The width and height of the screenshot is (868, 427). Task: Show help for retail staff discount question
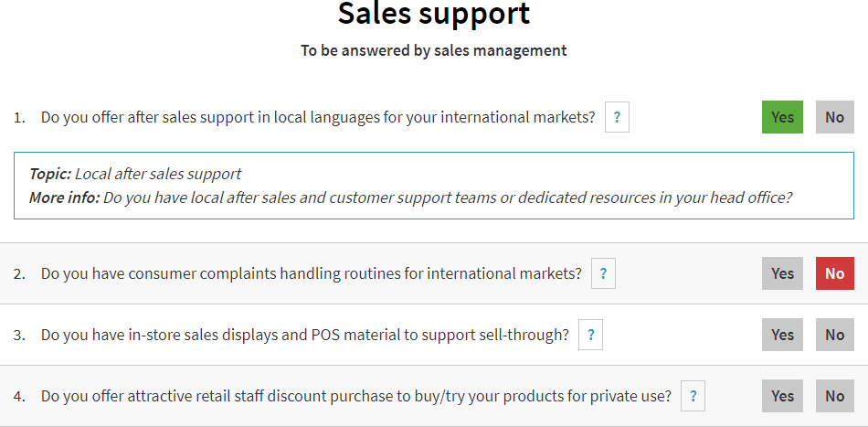pos(693,396)
